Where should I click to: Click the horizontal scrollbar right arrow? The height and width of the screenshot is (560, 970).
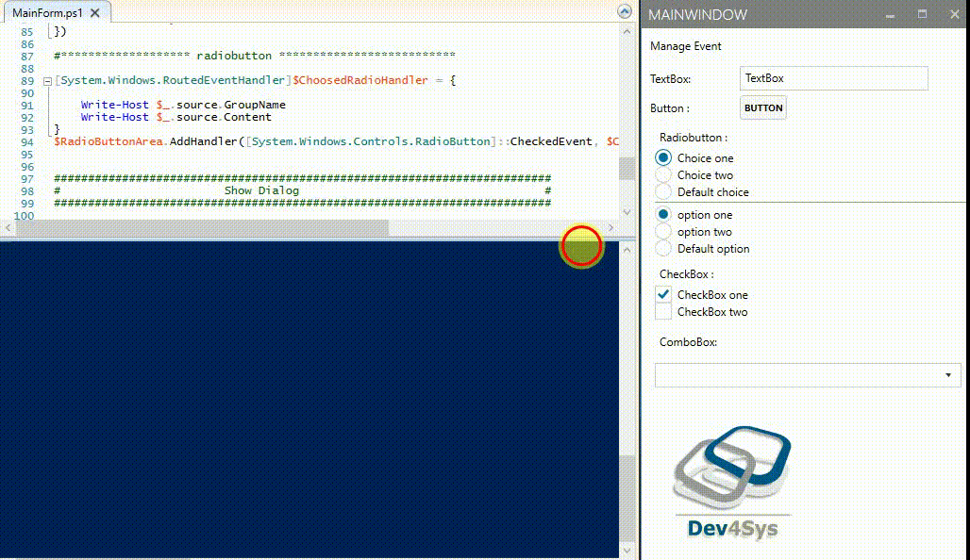[x=611, y=227]
